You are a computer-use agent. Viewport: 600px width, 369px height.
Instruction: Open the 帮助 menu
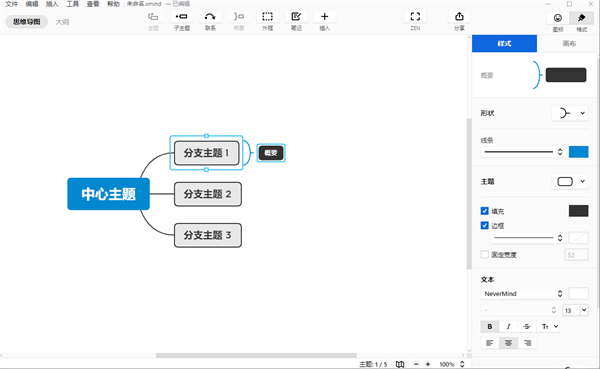click(113, 4)
